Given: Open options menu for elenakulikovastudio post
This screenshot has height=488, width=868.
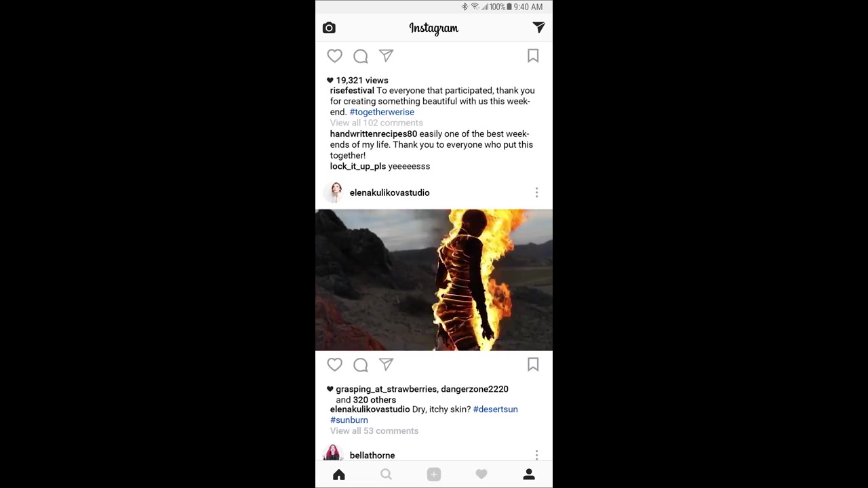Looking at the screenshot, I should pyautogui.click(x=536, y=192).
